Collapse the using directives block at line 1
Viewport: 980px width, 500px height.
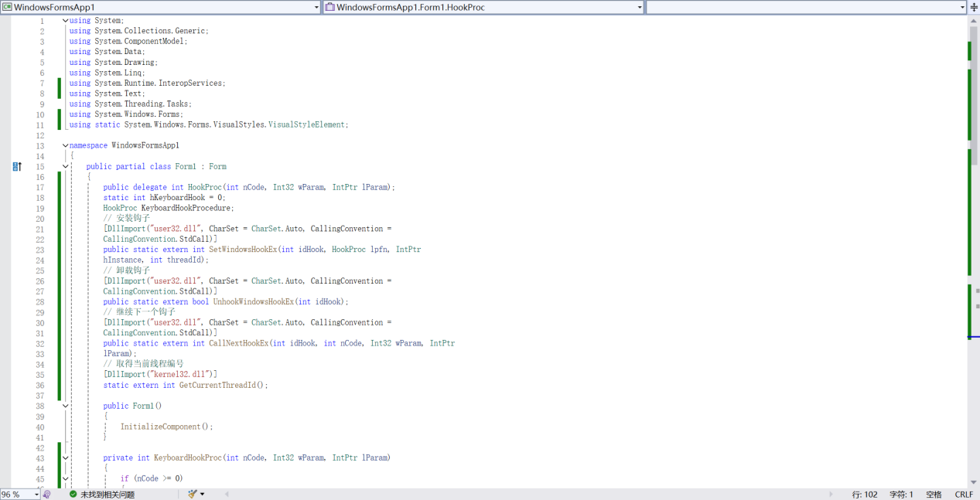[65, 21]
